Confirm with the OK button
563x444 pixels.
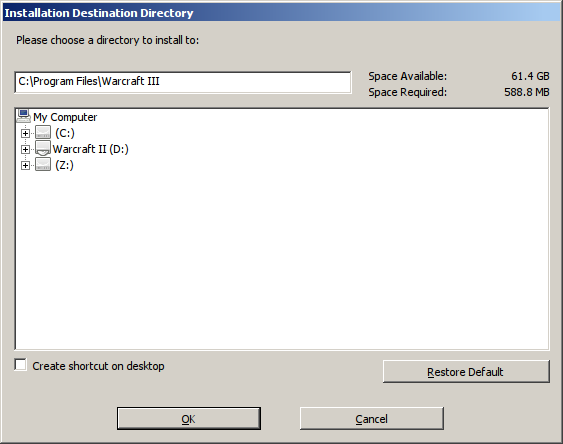click(189, 419)
